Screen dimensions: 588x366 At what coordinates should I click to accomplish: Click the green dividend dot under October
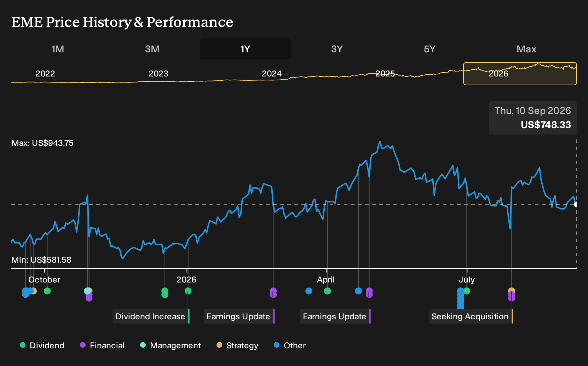(x=47, y=291)
